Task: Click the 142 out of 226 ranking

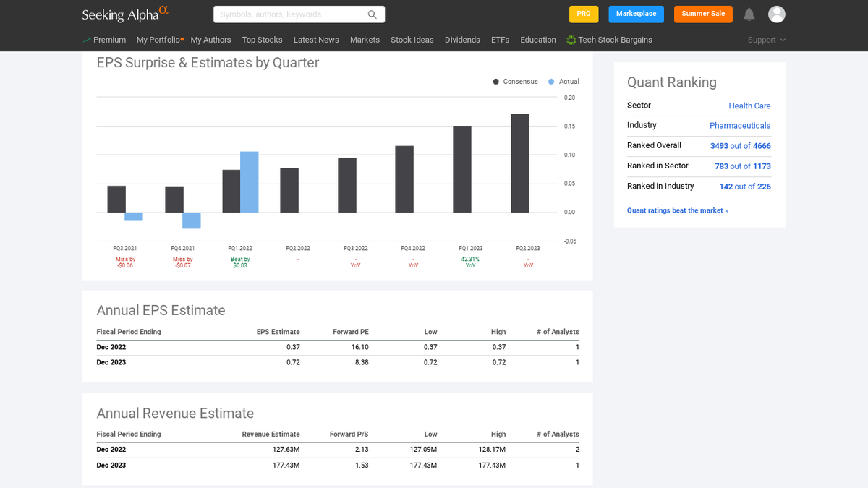Action: (745, 187)
